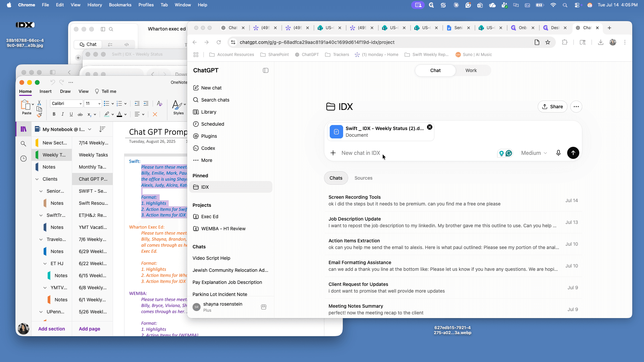Viewport: 644px width, 362px height.
Task: Open the Screen Recording Tools chat
Action: click(x=453, y=200)
